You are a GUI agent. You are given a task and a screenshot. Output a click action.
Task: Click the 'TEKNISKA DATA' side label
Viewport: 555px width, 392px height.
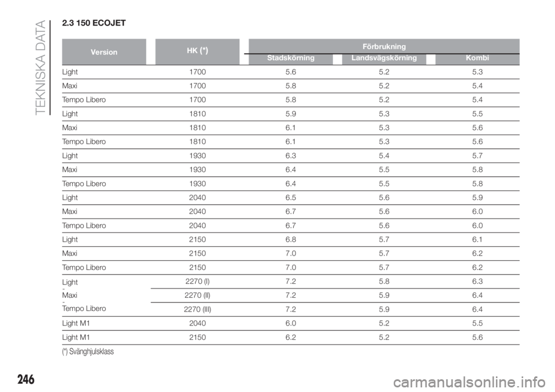tap(41, 67)
